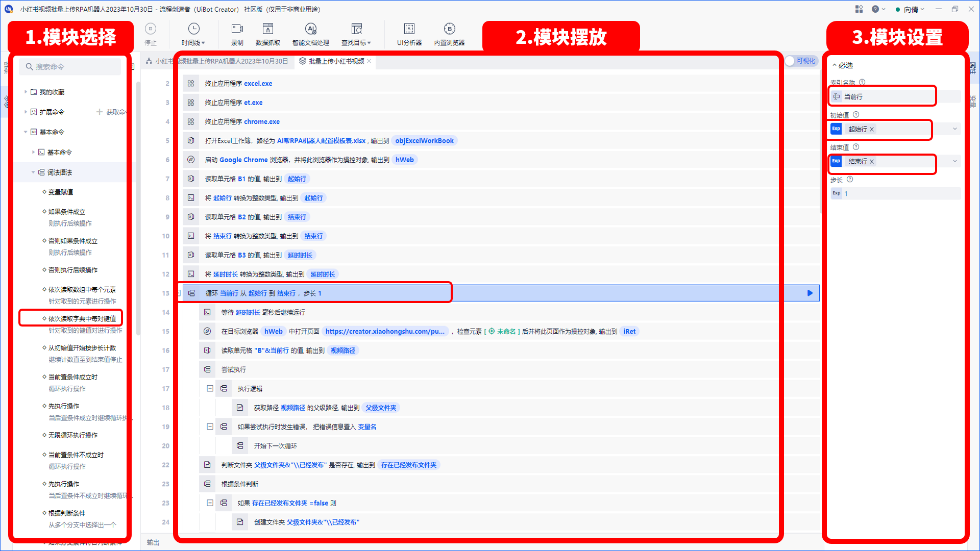Collapse the 执行逻辑 block
Screen dimensions: 980x551
point(210,388)
